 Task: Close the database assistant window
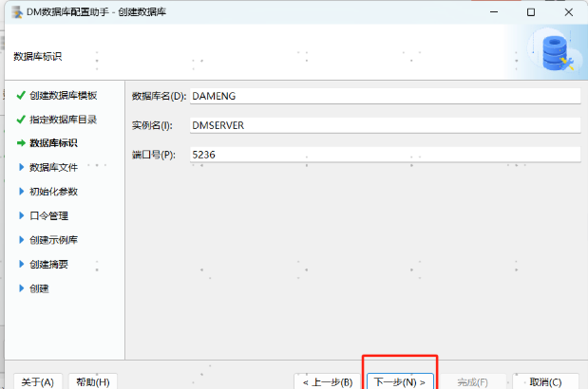pos(568,12)
